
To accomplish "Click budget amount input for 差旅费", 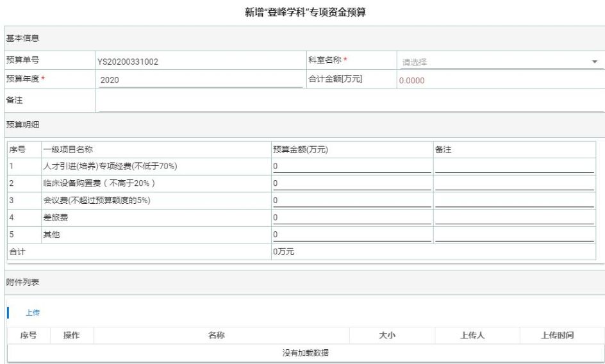I will 352,218.
